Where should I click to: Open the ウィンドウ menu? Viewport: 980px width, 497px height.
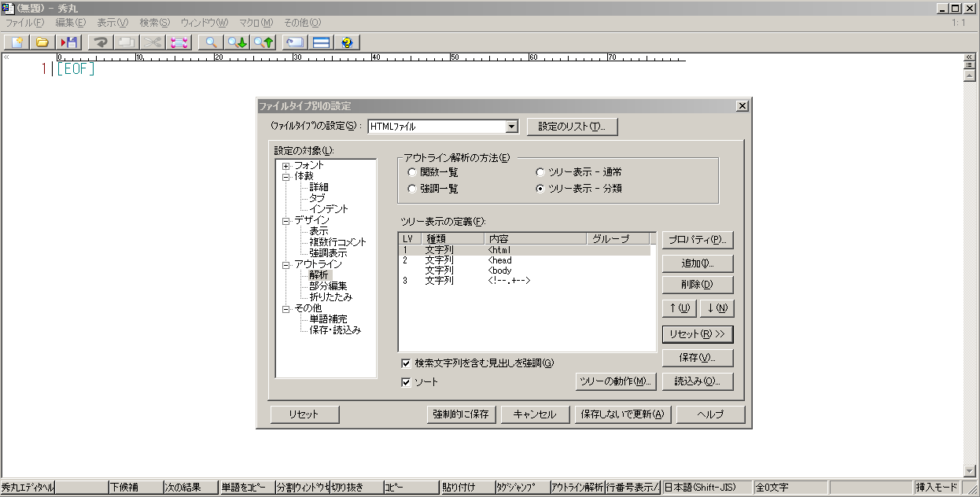[x=204, y=23]
